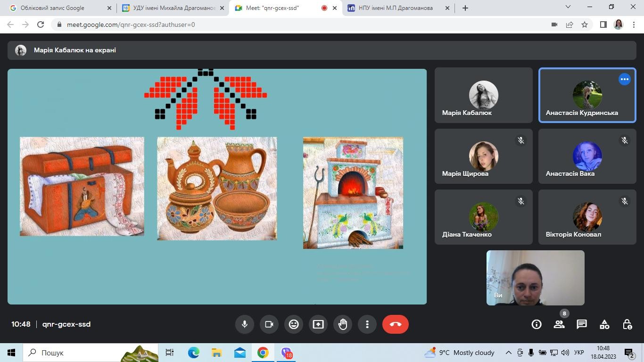Reload the Meet page
The image size is (644, 362).
coord(41,25)
